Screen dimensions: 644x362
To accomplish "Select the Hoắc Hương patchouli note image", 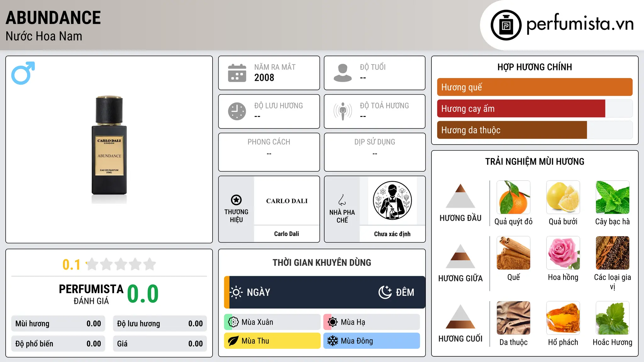I will click(x=613, y=318).
